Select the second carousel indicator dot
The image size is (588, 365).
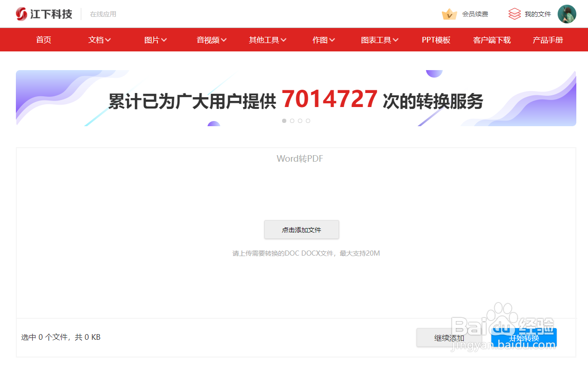(x=292, y=121)
